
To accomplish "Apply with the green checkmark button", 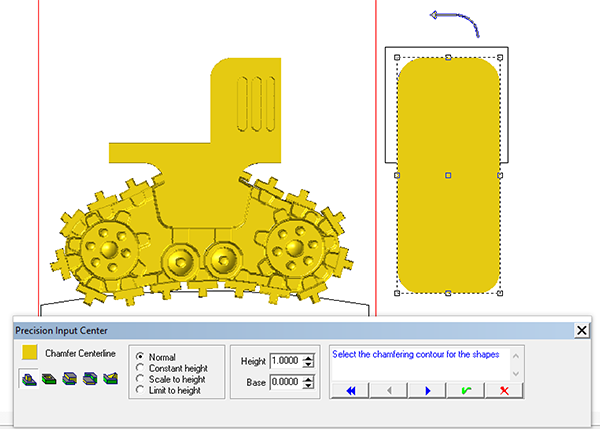I will click(466, 390).
